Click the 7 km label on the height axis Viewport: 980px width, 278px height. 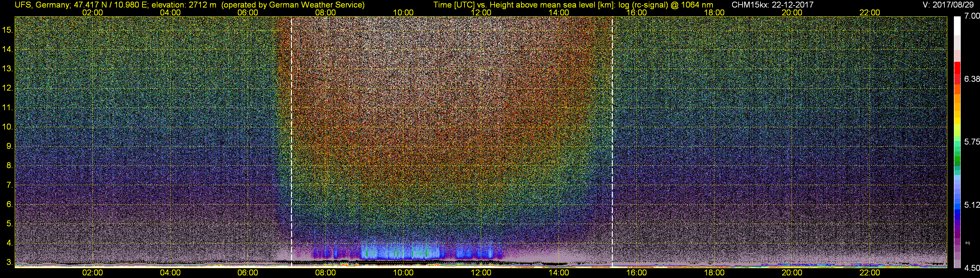[x=9, y=185]
